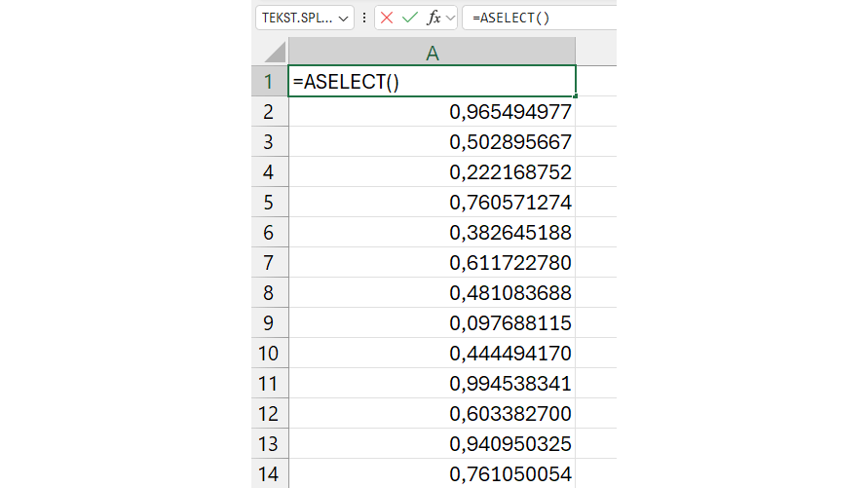
Task: Select row 10 header
Action: (x=269, y=353)
